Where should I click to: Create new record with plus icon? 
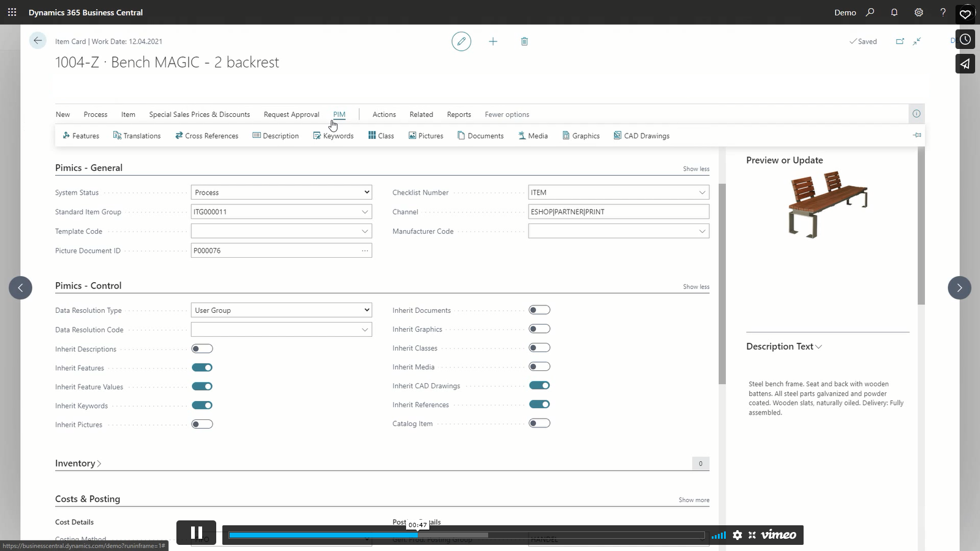point(493,41)
